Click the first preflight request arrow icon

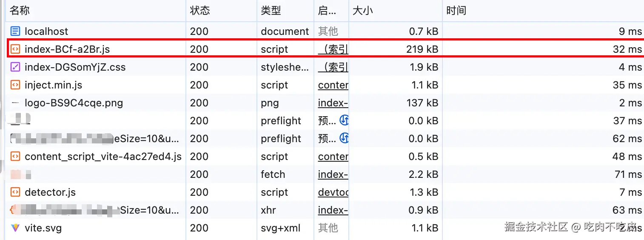(x=344, y=121)
